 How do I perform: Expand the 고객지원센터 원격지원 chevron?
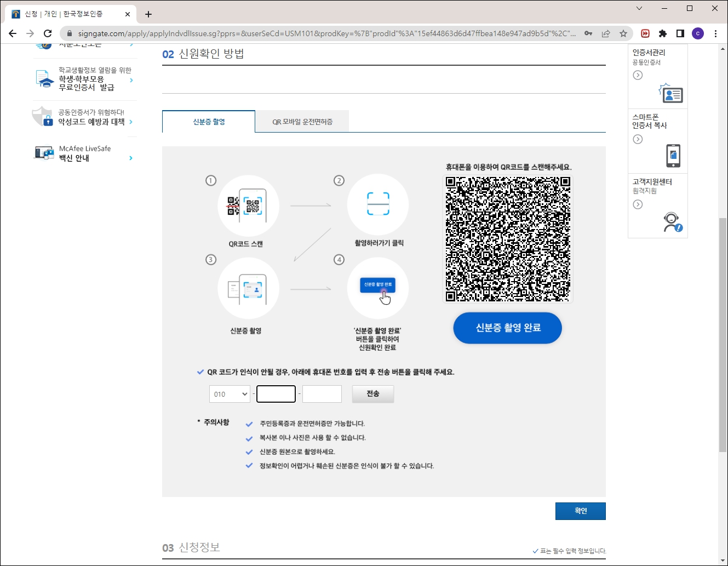point(637,204)
